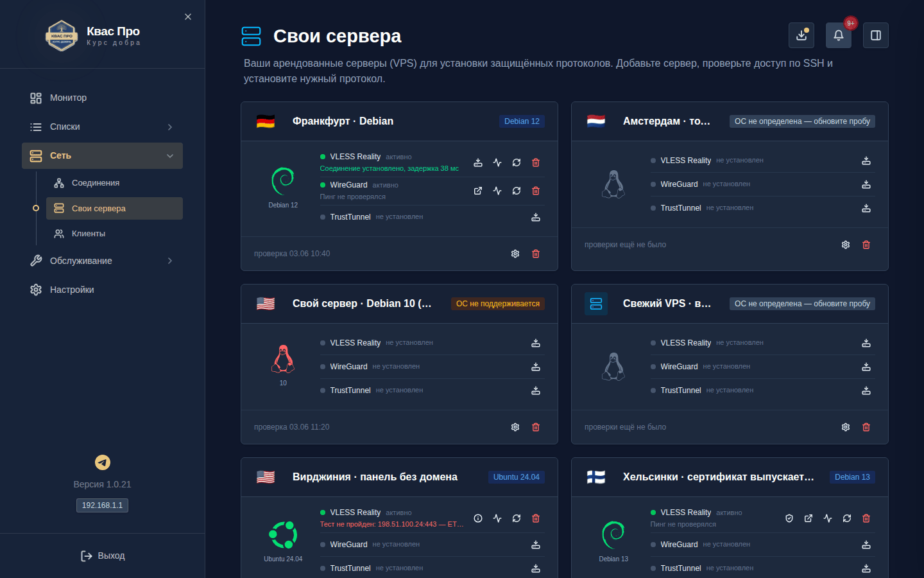Run ping test for Frankfurt VLESS Reality
Image resolution: width=924 pixels, height=578 pixels.
coord(497,162)
